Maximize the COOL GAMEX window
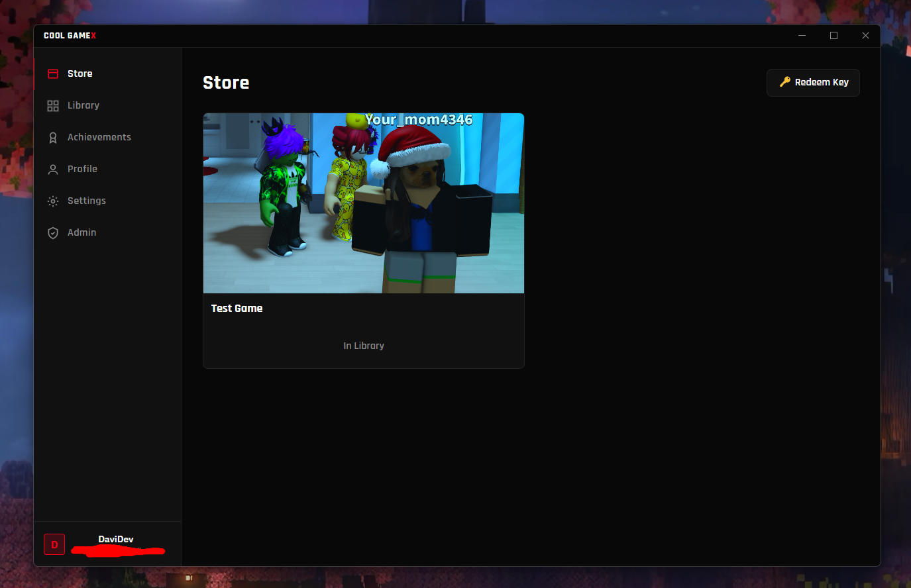Screen dimensions: 911x588 833,36
